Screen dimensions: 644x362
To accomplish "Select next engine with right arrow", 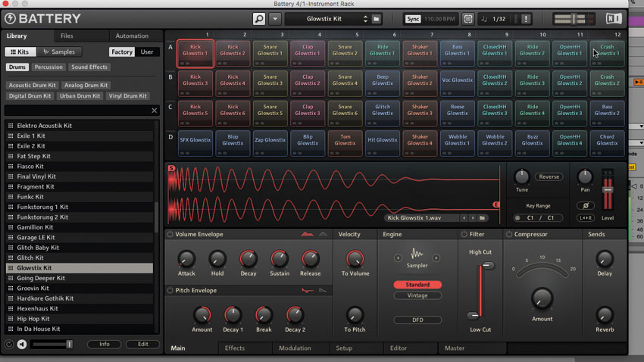I will point(436,257).
